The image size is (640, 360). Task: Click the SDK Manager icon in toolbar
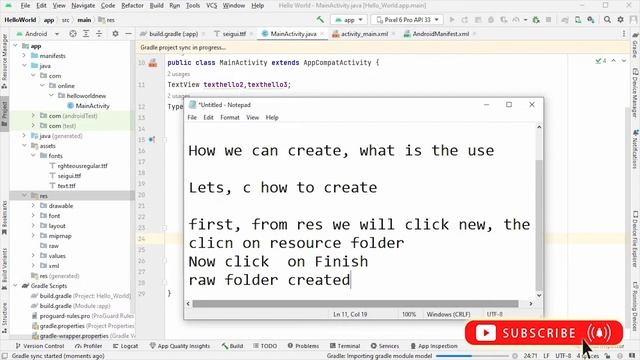(591, 20)
